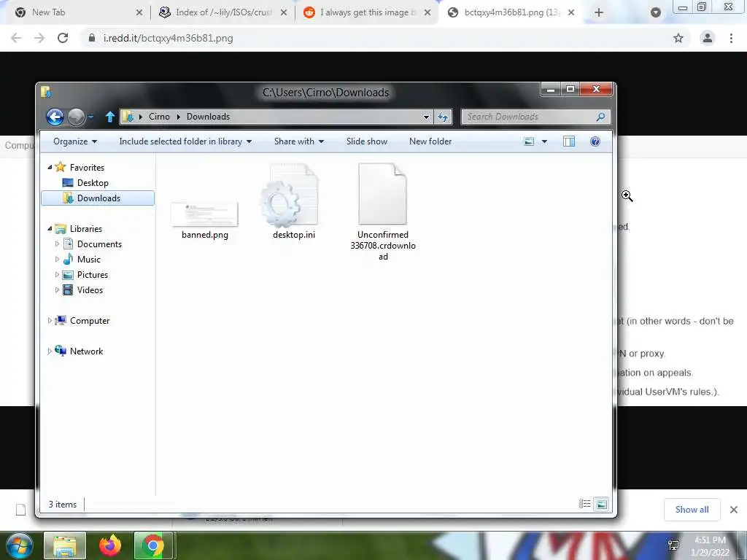Open the Organize menu
Image resolution: width=747 pixels, height=560 pixels.
point(75,141)
